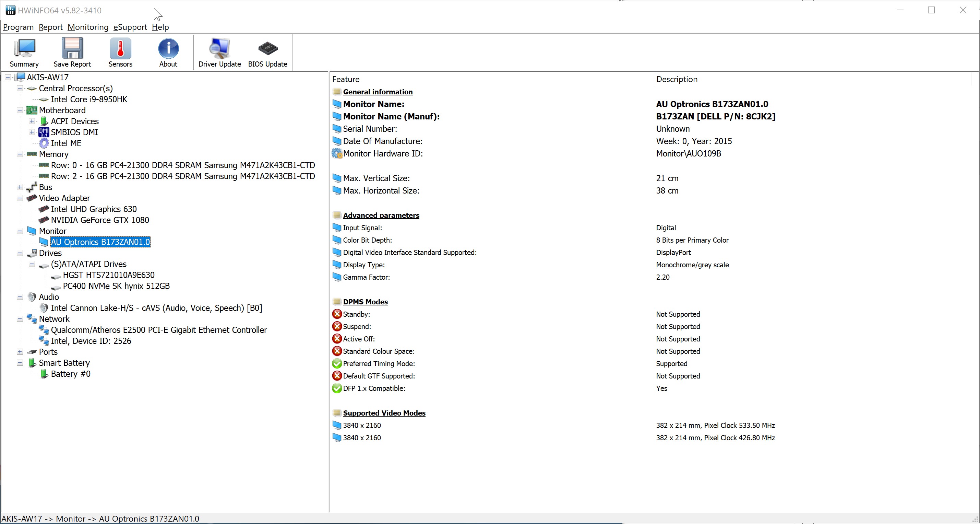This screenshot has width=980, height=524.
Task: Click the Network category icon
Action: pyautogui.click(x=32, y=319)
